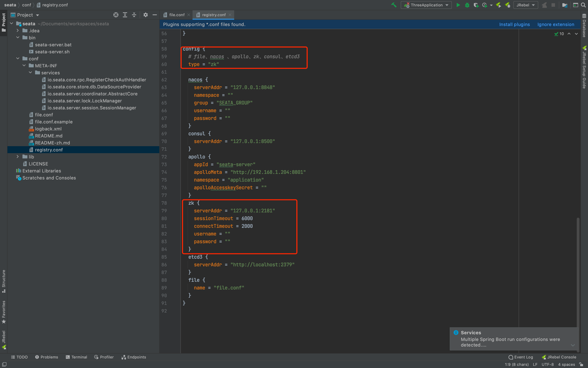Open the Project sidebar tab

pos(3,22)
